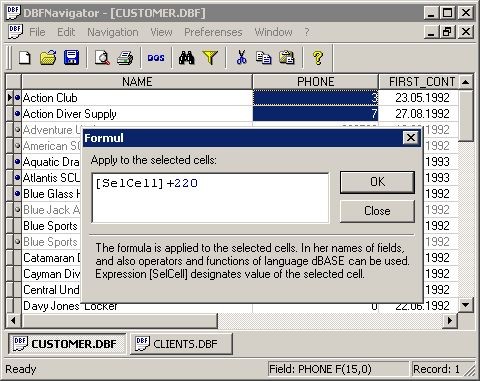Apply filter with the yellow funnel icon

(x=210, y=58)
